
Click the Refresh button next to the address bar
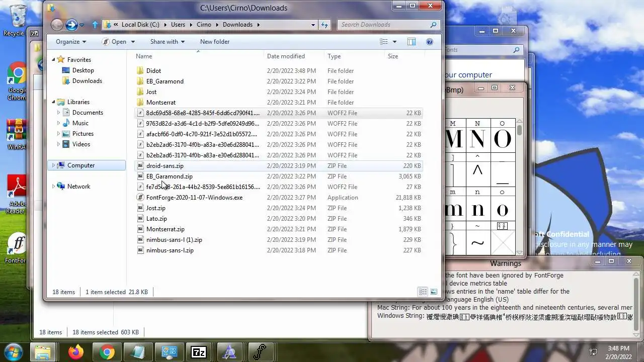pos(325,25)
